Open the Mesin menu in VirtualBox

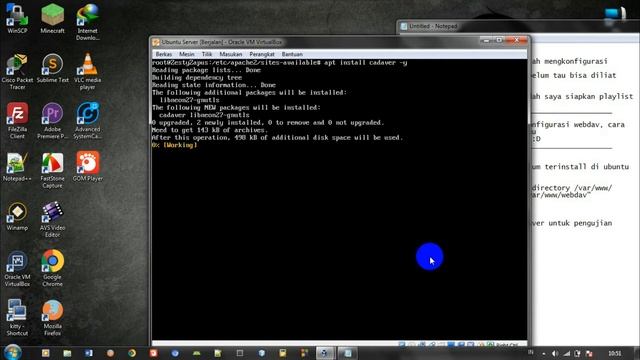[x=187, y=54]
